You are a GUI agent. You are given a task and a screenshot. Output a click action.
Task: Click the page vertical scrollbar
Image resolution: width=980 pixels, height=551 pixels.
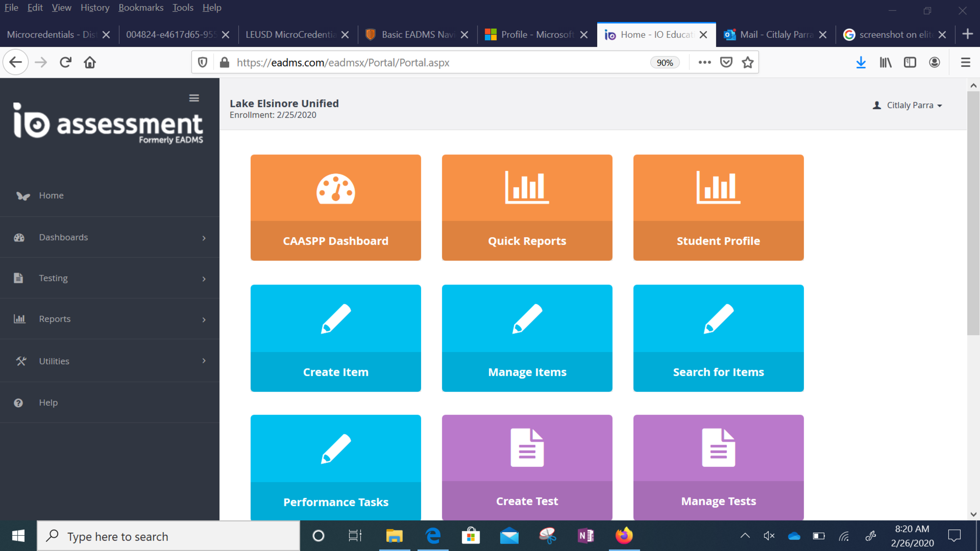pos(973,213)
